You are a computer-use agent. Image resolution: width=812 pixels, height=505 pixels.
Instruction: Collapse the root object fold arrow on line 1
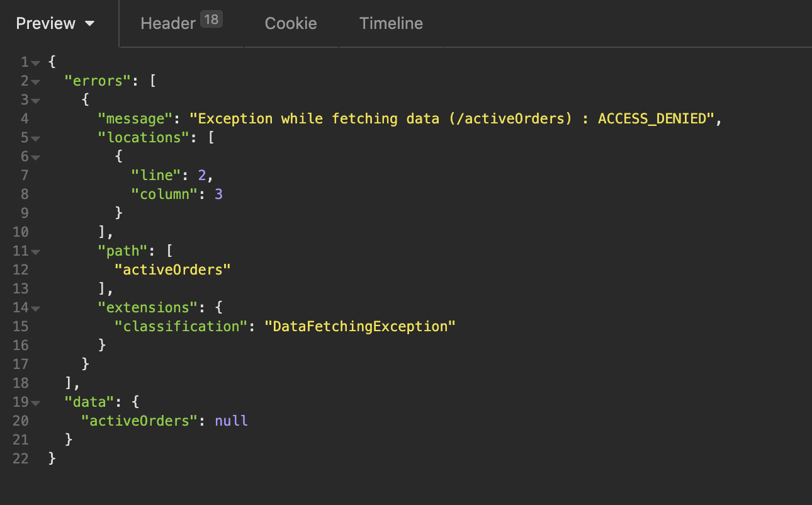tap(35, 62)
